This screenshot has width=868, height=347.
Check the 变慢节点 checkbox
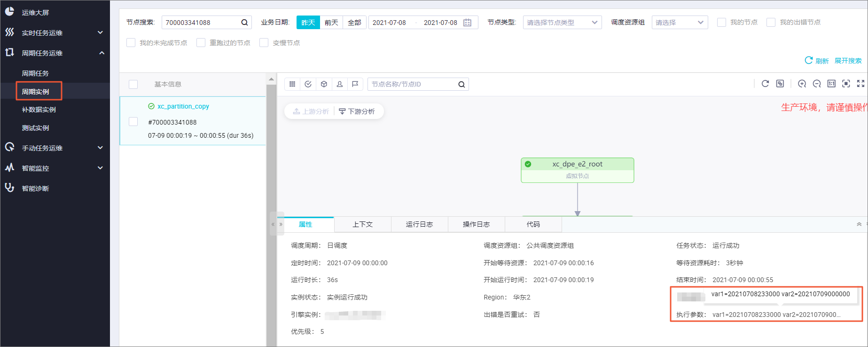click(x=264, y=43)
